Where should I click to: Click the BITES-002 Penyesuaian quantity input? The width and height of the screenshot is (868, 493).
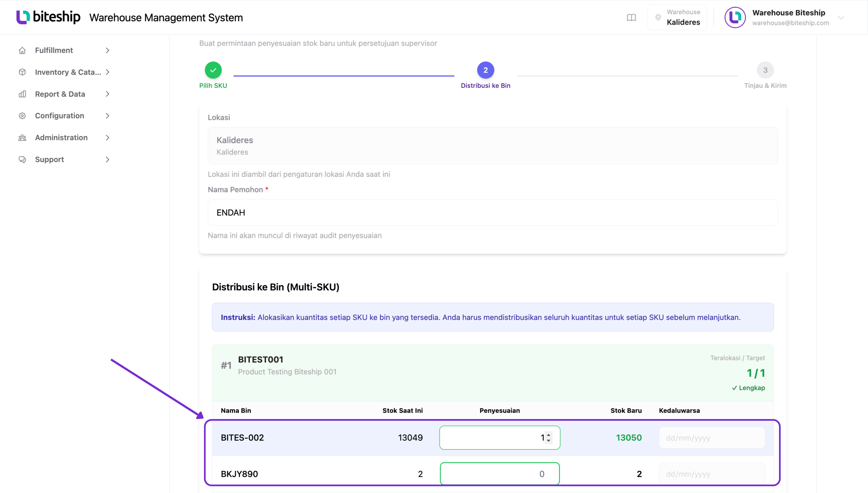point(500,438)
